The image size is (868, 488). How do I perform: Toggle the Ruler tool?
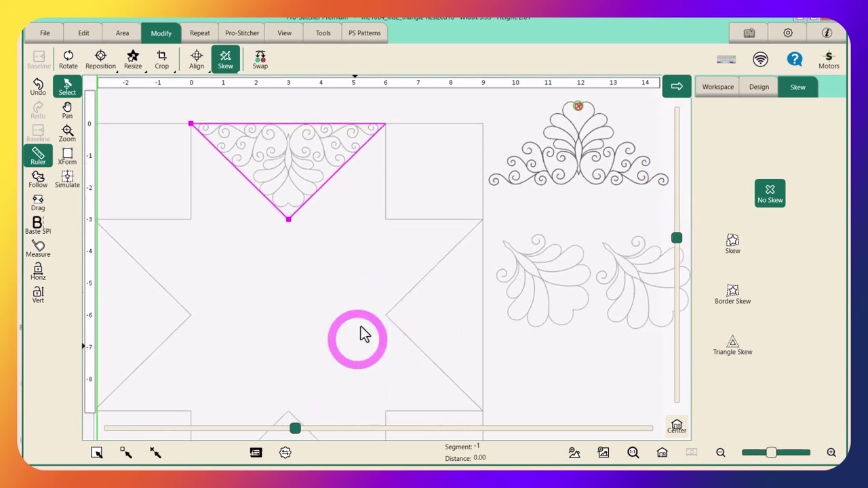pyautogui.click(x=38, y=156)
